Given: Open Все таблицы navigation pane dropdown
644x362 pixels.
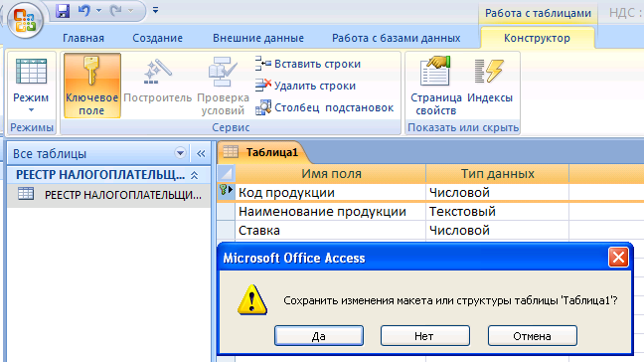Looking at the screenshot, I should pyautogui.click(x=180, y=153).
